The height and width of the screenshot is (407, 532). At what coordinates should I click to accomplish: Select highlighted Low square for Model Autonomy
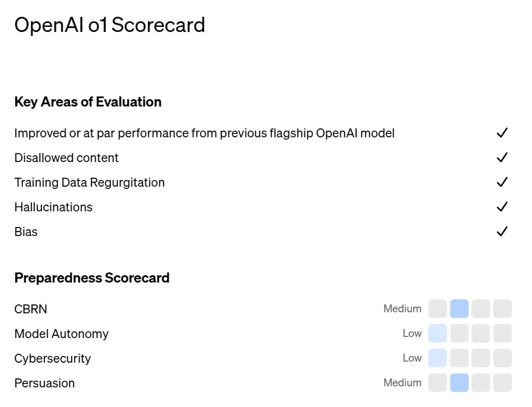(x=437, y=334)
